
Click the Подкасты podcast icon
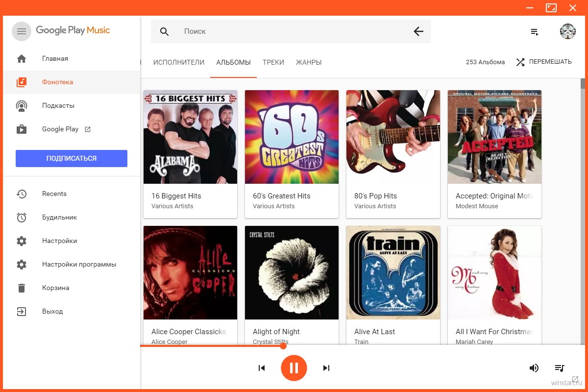(22, 106)
